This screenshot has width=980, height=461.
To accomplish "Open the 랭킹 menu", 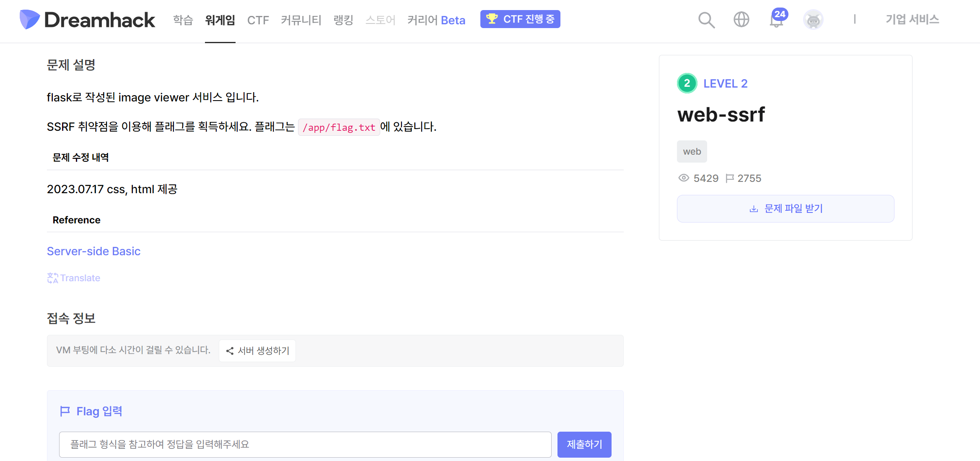I will (343, 20).
